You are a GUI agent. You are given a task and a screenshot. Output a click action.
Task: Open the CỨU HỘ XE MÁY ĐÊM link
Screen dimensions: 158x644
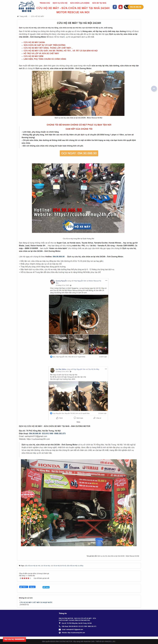(33, 56)
